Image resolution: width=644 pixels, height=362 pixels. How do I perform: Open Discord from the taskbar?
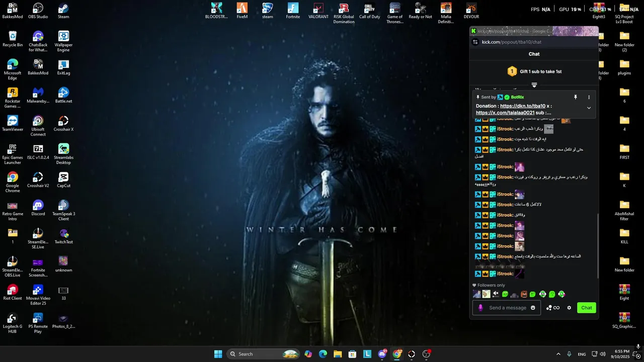tap(382, 354)
